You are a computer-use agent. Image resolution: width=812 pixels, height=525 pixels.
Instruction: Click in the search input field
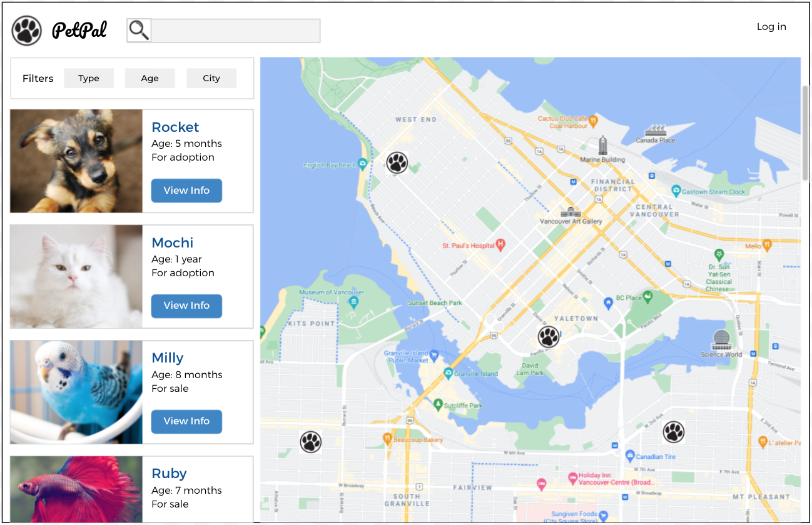(x=236, y=31)
